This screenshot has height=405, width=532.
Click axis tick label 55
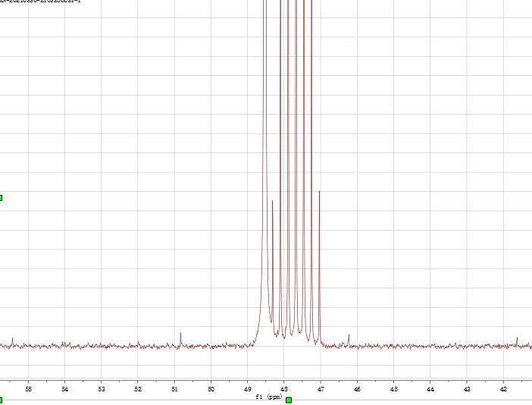[29, 389]
